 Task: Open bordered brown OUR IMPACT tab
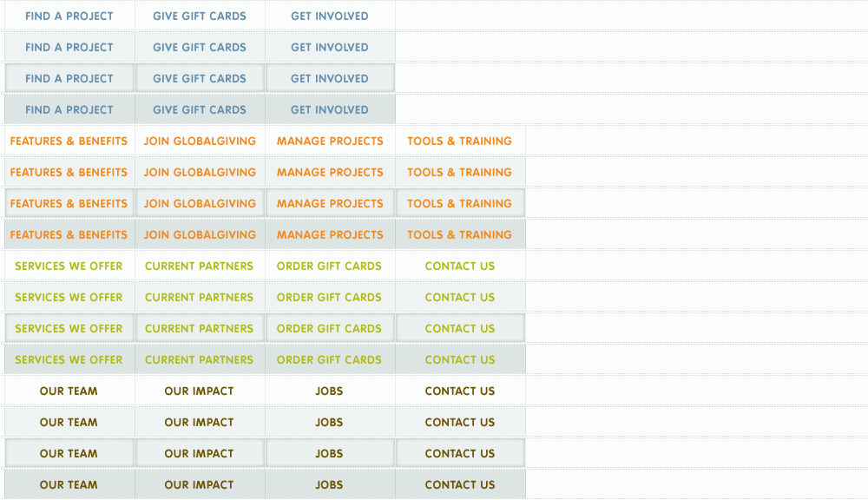200,453
